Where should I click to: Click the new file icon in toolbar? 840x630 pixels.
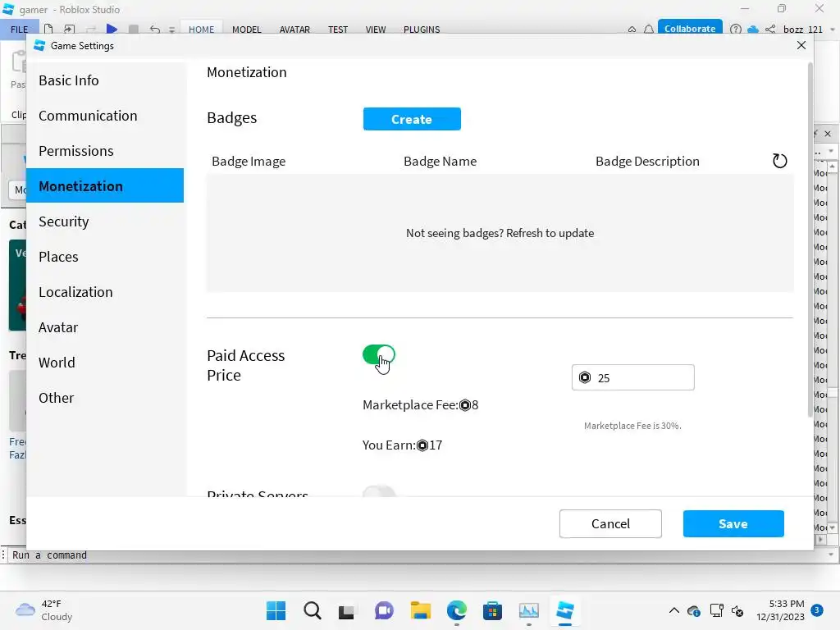[48, 29]
